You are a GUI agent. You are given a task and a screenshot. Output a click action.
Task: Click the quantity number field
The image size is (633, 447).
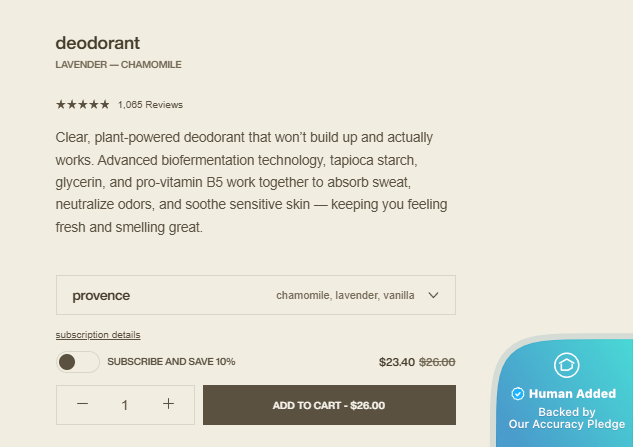point(125,405)
